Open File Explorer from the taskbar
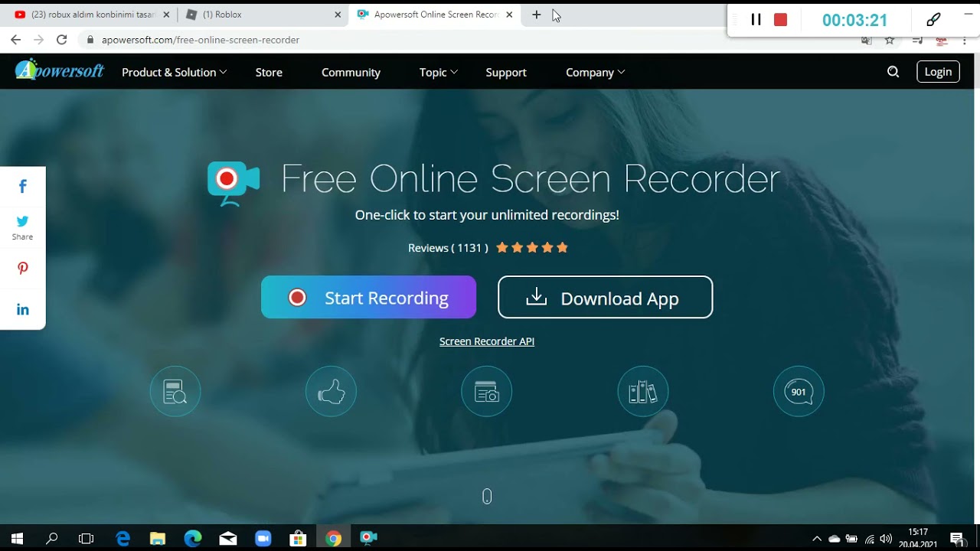Viewport: 980px width, 551px height. pos(157,538)
